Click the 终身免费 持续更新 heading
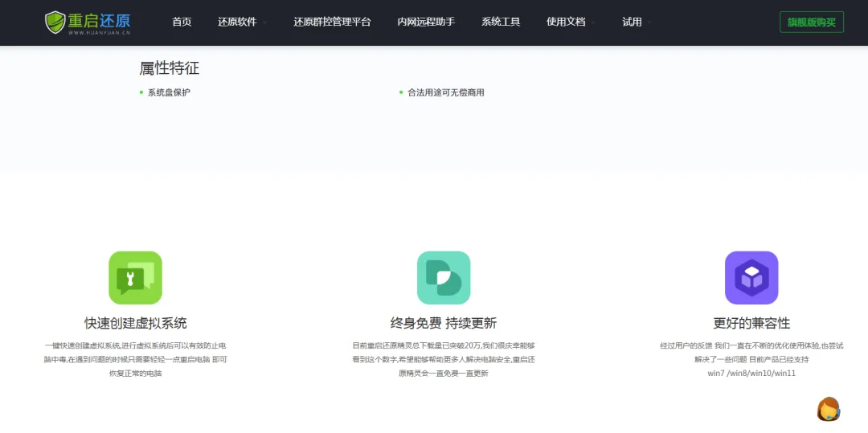 click(443, 323)
